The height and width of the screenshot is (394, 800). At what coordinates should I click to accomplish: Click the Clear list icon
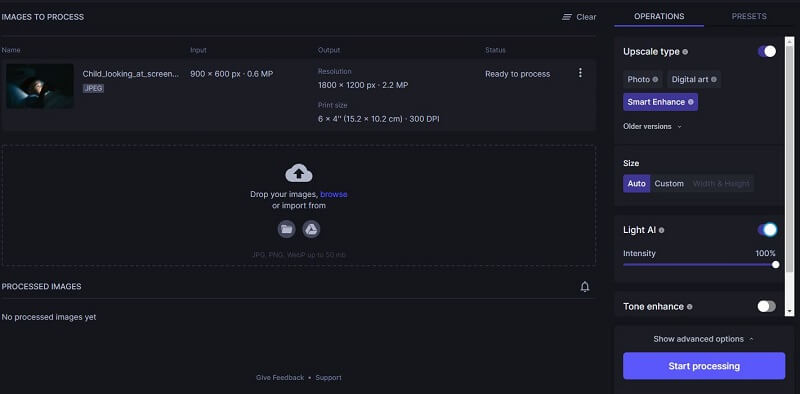[x=567, y=17]
